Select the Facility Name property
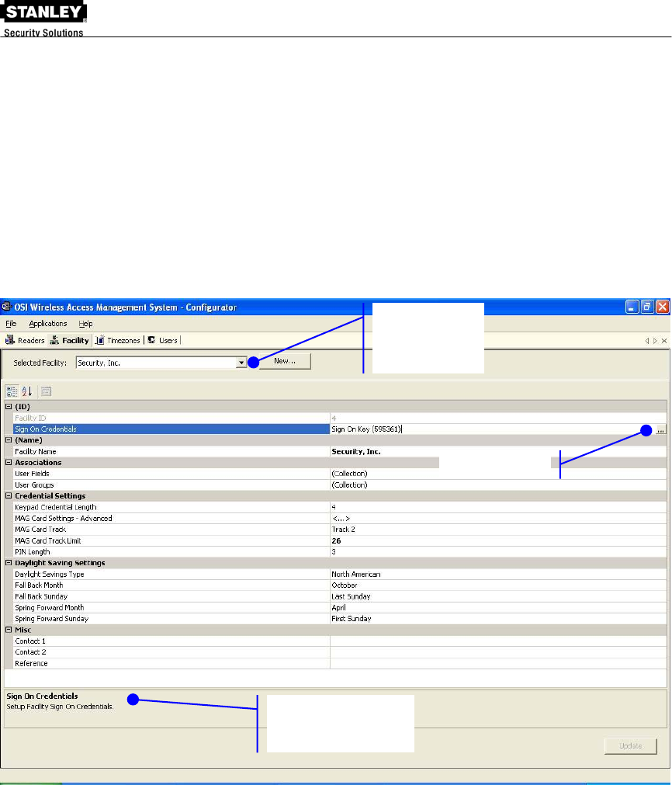The height and width of the screenshot is (785, 672). tap(171, 452)
